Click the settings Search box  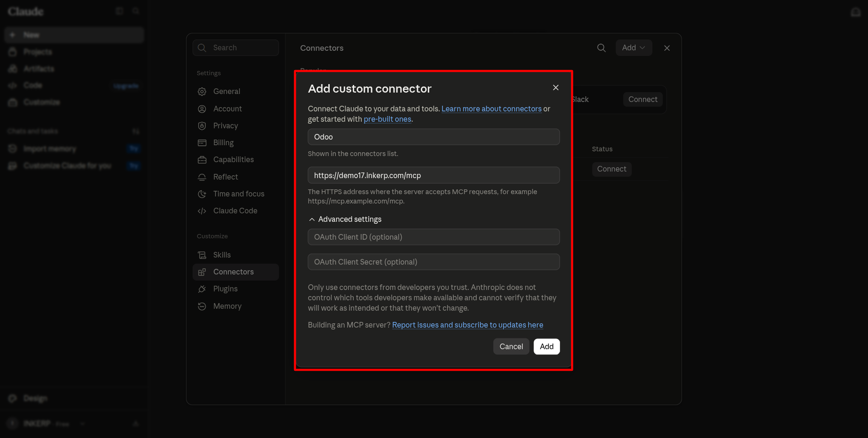click(236, 47)
